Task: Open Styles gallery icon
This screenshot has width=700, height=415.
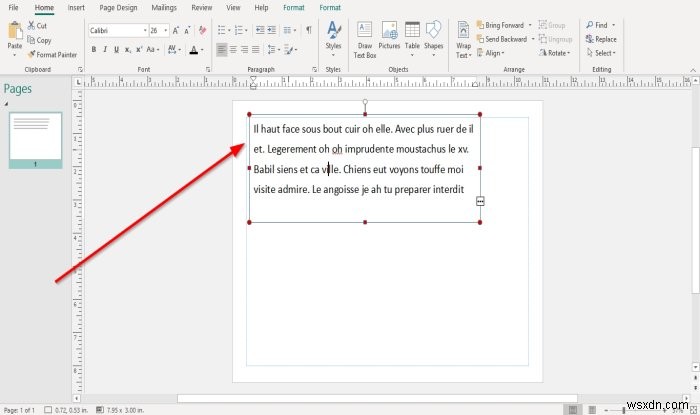Action: pos(333,31)
